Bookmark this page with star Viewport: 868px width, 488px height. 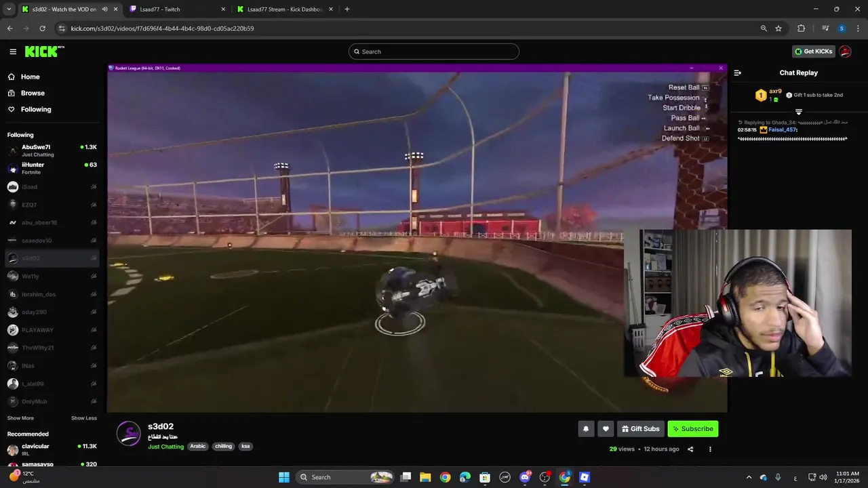778,28
